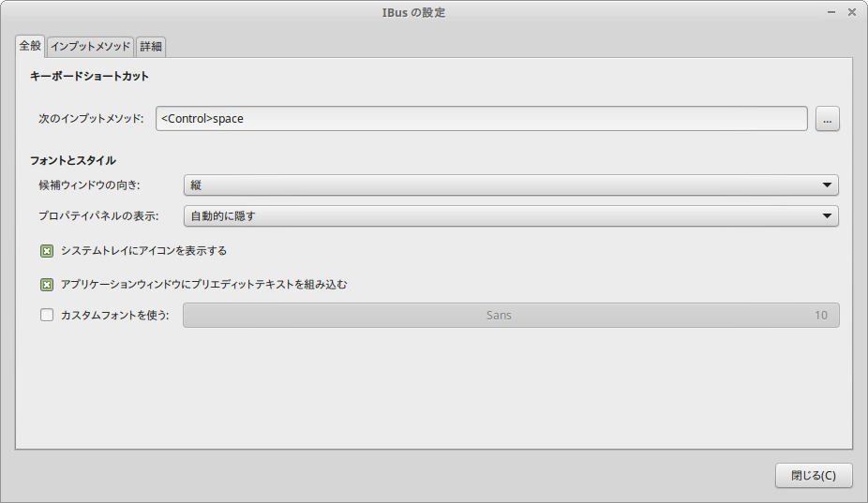Image resolution: width=868 pixels, height=503 pixels.
Task: Click the 候補ウィンドウの向き label
Action: tap(89, 185)
